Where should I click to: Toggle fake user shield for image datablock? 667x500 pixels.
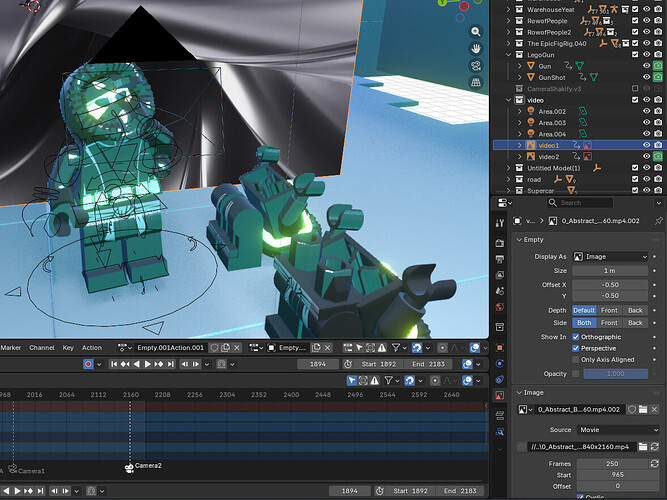tap(632, 409)
